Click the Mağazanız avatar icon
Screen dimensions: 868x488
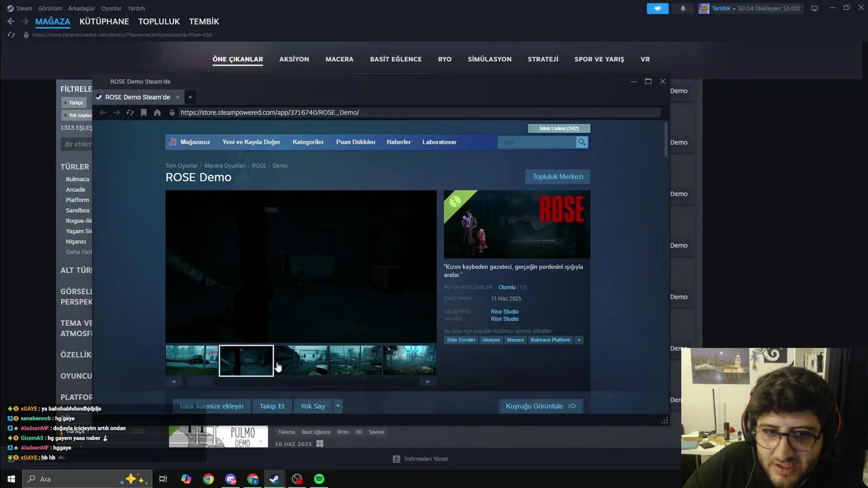tap(173, 142)
